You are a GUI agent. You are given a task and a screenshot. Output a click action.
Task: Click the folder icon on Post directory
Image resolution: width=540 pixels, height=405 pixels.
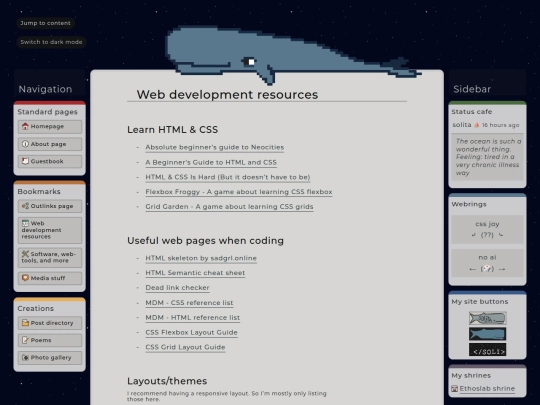25,323
